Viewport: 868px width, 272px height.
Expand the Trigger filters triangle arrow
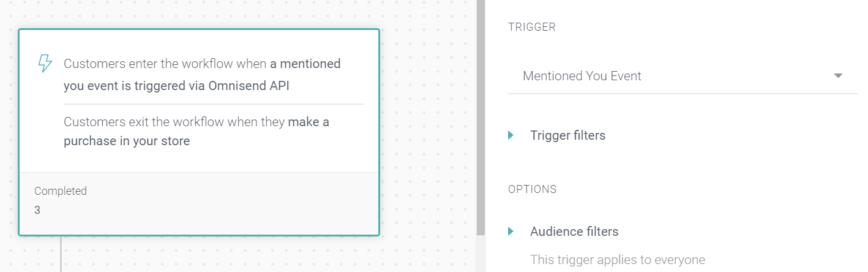pos(511,135)
